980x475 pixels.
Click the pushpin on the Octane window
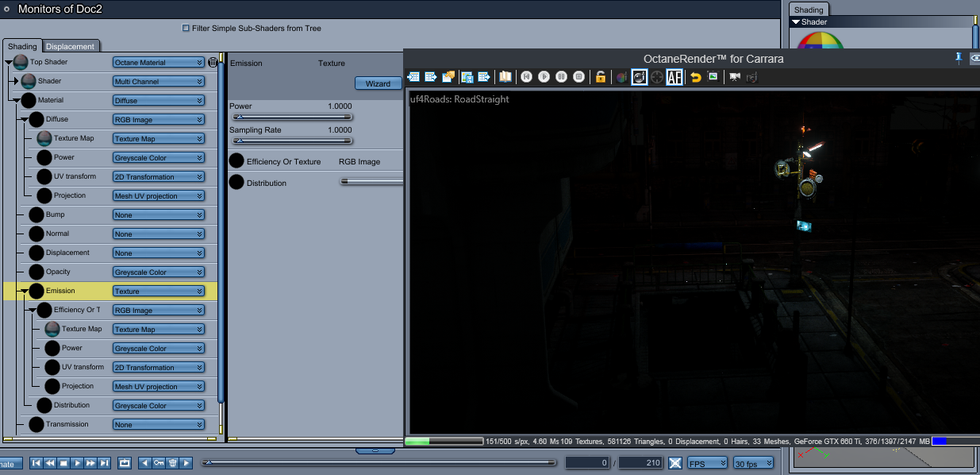959,58
